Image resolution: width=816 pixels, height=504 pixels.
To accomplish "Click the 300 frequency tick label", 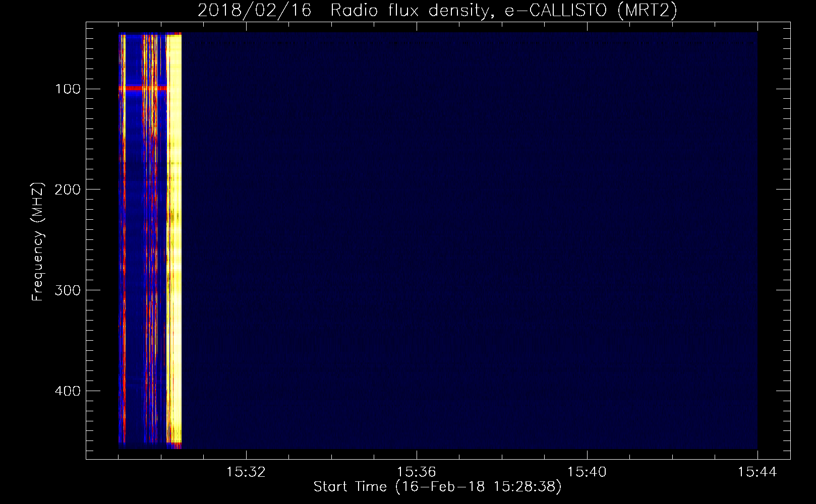I will point(68,290).
